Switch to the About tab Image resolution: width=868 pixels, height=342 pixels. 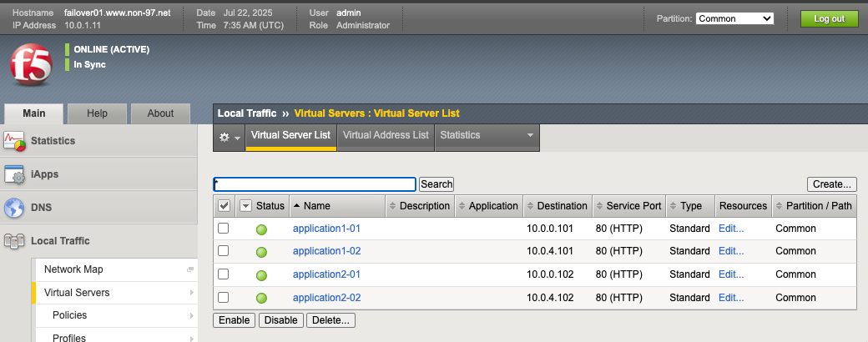[x=160, y=113]
